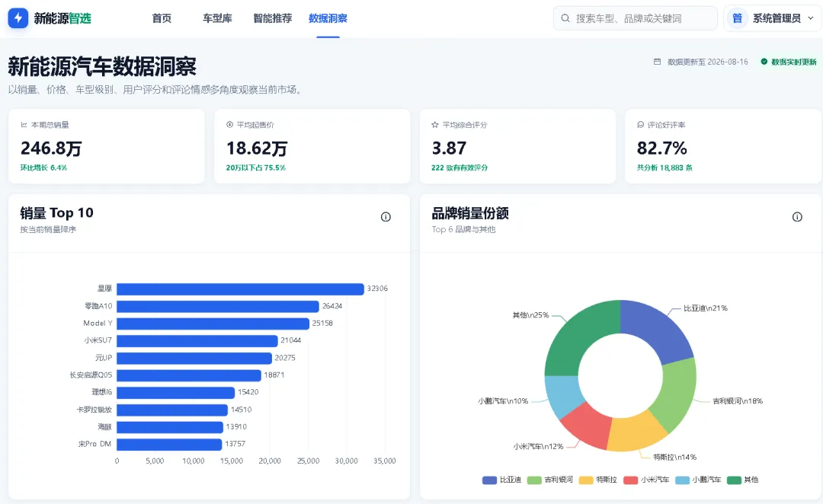Click the admin avatar badge 管
Viewport: 823px width, 504px height.
point(737,18)
